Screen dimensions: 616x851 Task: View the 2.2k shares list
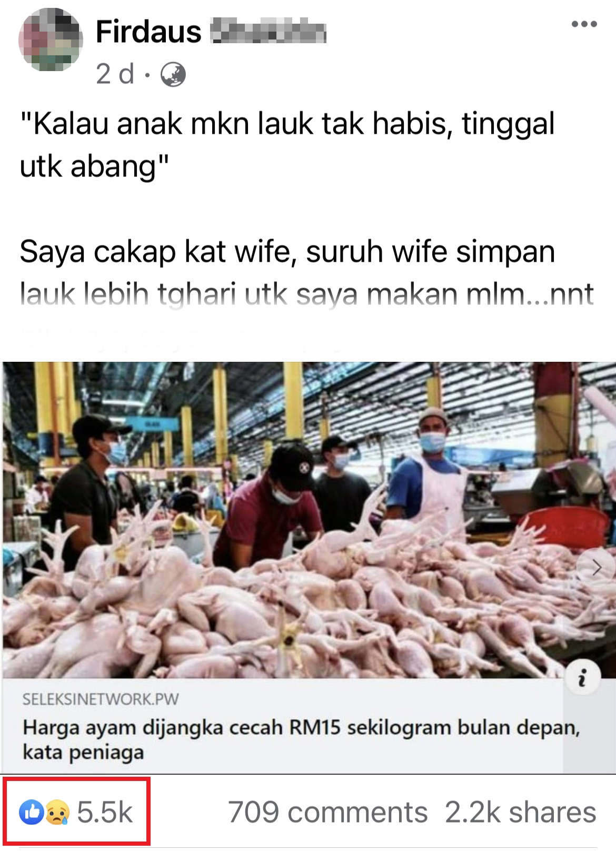pos(520,812)
